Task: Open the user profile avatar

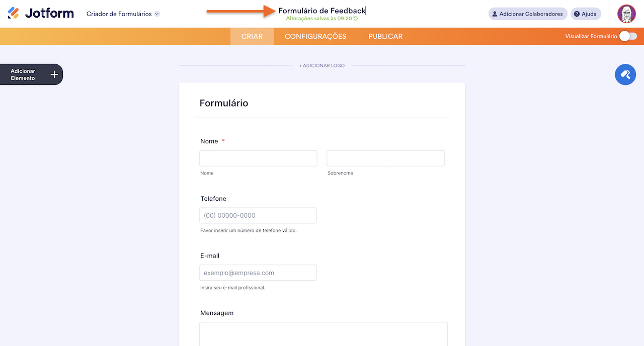Action: pos(626,14)
